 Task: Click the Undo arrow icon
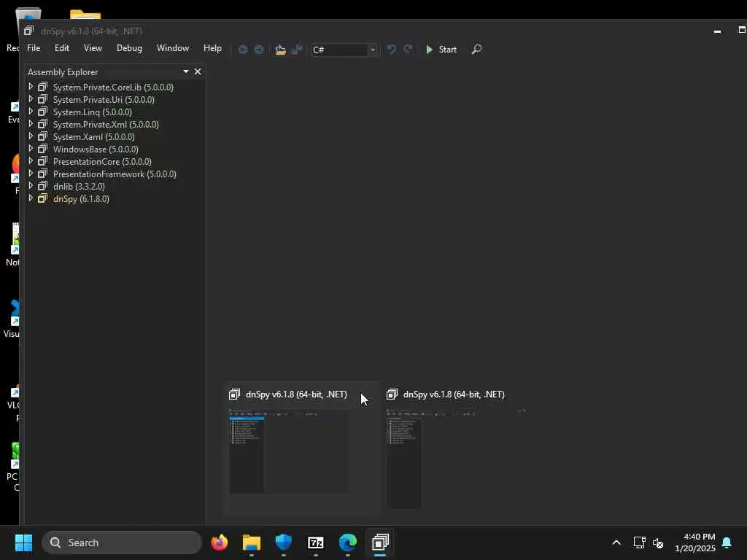pyautogui.click(x=391, y=50)
